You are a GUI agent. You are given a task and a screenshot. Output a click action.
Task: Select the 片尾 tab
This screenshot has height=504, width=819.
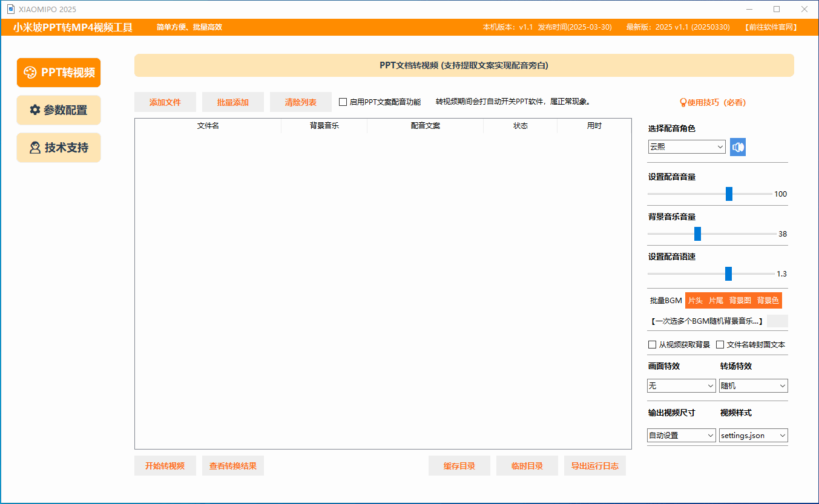[716, 300]
